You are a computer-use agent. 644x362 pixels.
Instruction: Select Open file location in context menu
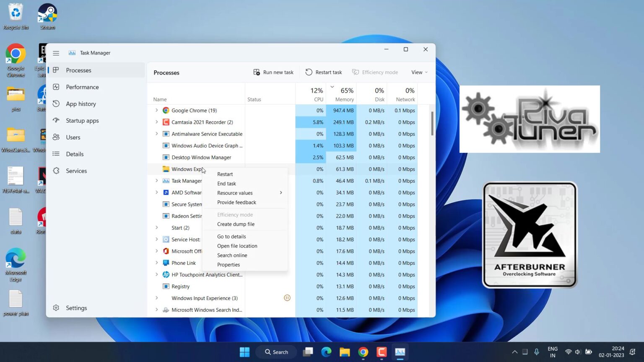237,246
